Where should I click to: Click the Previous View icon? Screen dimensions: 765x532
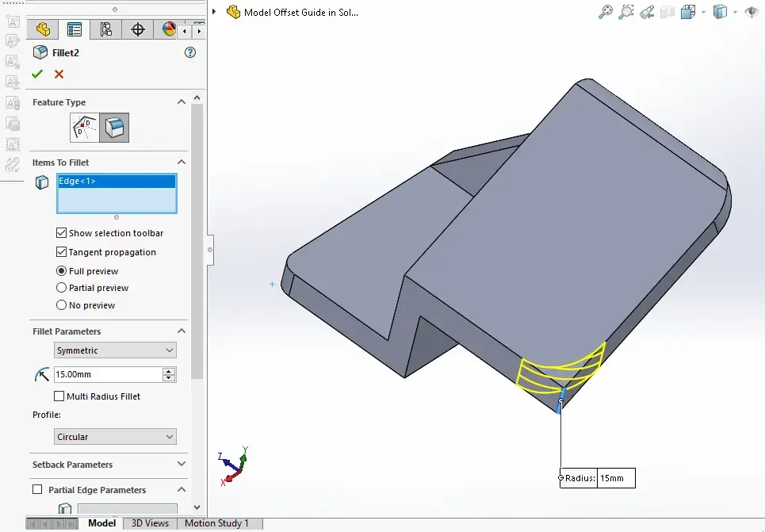coord(647,12)
